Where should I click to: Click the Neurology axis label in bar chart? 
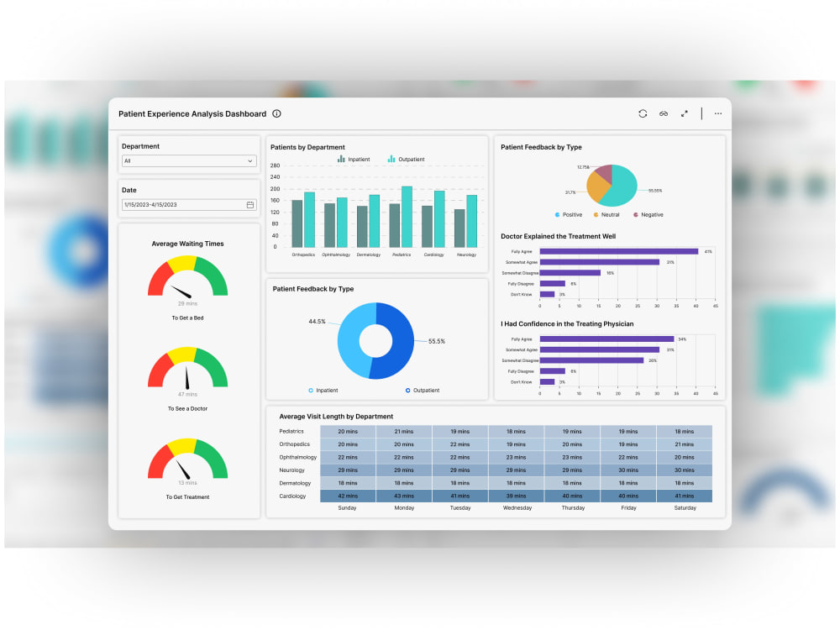[x=466, y=255]
